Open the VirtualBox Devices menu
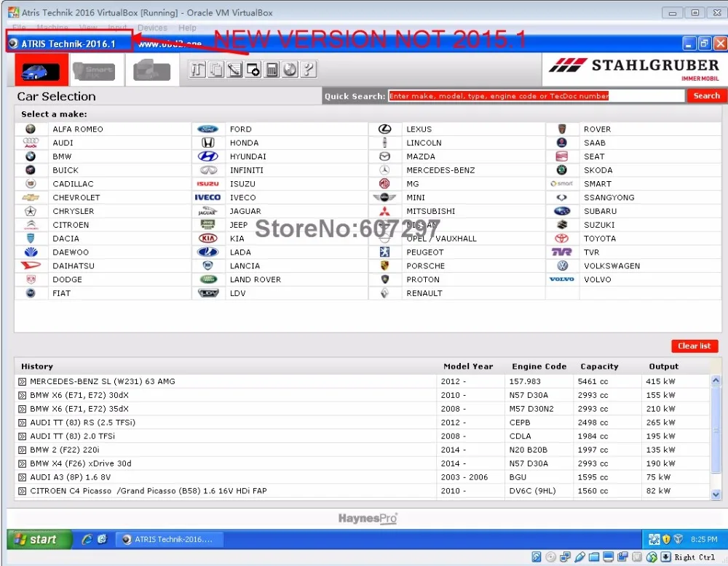 pyautogui.click(x=152, y=28)
